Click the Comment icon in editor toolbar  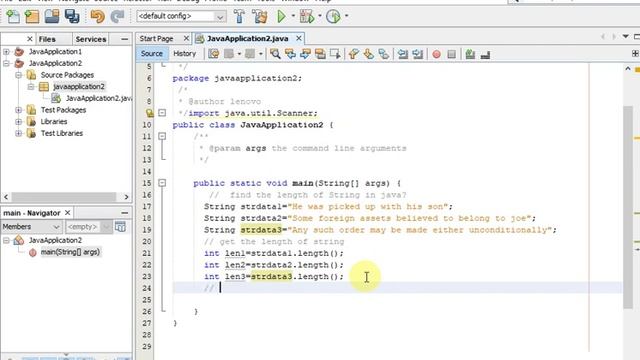click(470, 54)
